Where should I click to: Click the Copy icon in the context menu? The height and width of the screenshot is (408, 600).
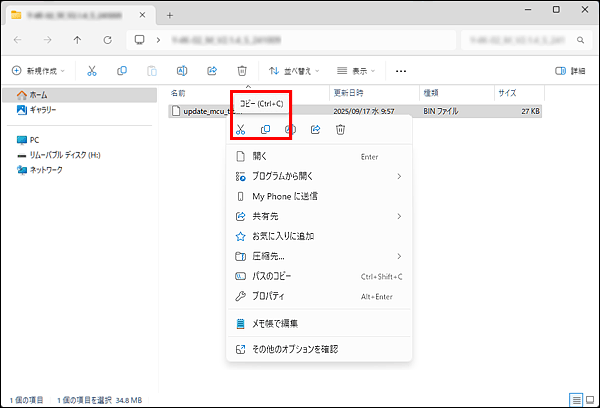point(265,130)
